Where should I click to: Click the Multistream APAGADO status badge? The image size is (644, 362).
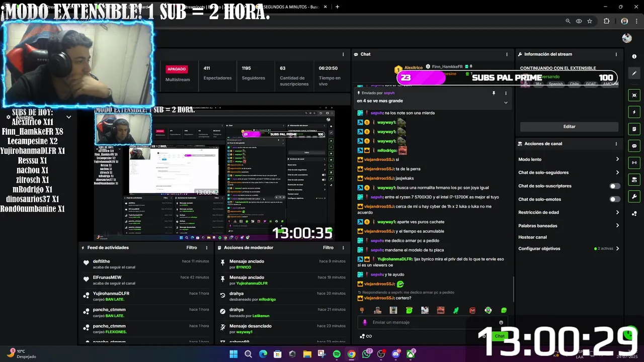point(177,69)
